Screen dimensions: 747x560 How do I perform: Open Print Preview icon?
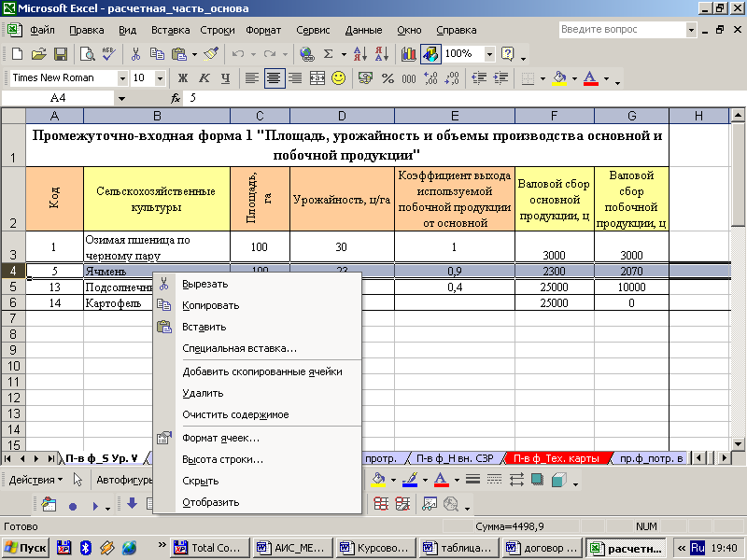87,54
